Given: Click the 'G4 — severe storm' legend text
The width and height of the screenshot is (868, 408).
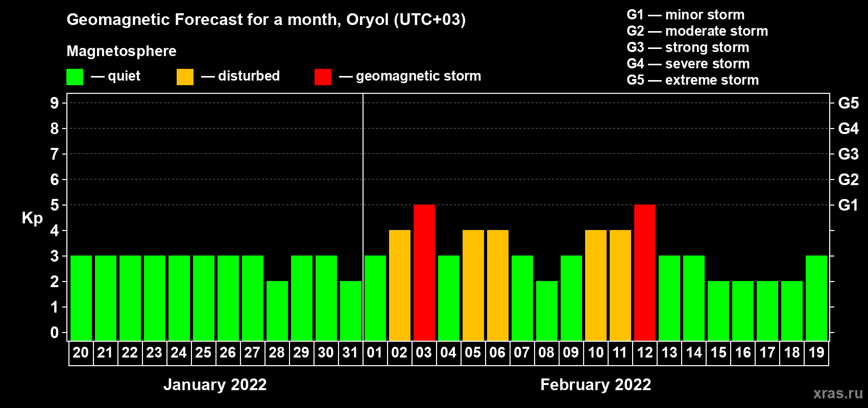Looking at the screenshot, I should pos(688,64).
